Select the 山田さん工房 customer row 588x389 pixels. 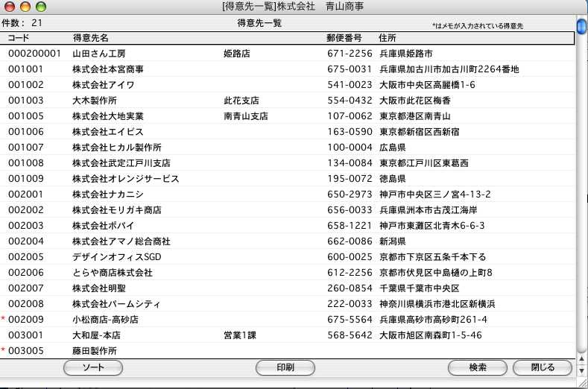pos(99,54)
